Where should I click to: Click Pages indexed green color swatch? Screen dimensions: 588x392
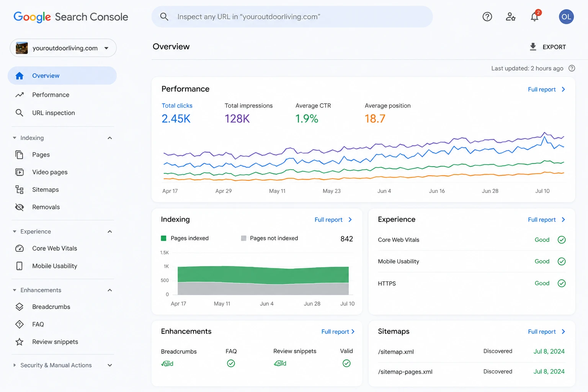pos(163,238)
